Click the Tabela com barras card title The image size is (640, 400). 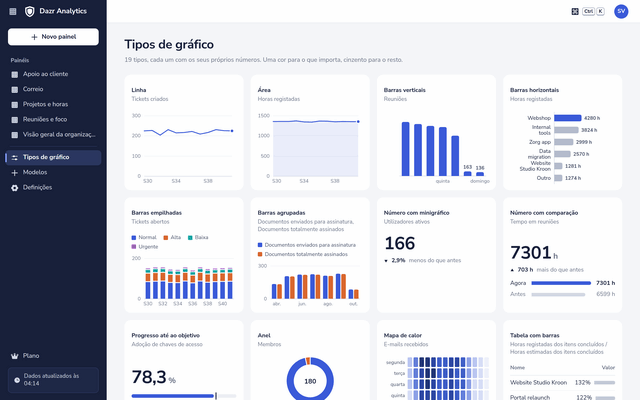534,336
